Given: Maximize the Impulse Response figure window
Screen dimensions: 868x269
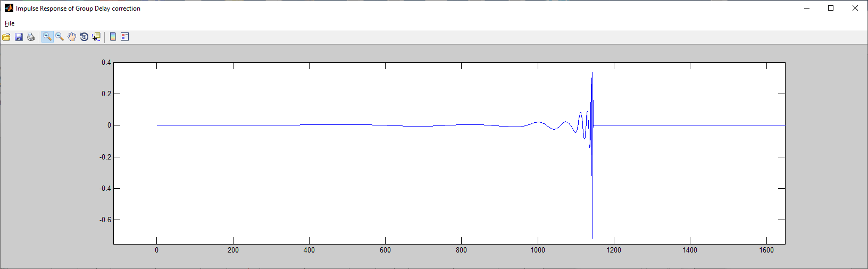Looking at the screenshot, I should pos(831,8).
